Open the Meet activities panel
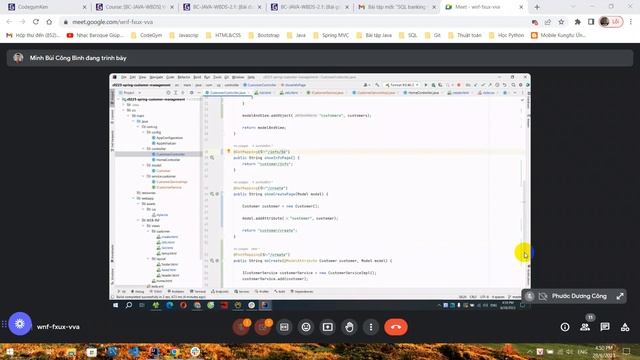The height and width of the screenshot is (360, 640). (x=625, y=327)
